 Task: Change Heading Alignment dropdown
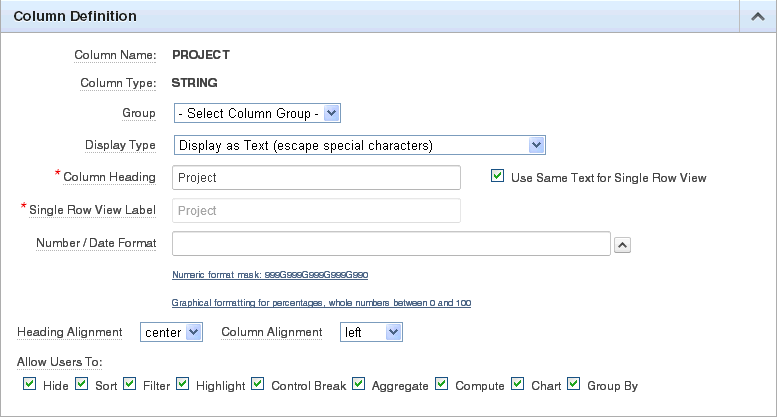(171, 331)
